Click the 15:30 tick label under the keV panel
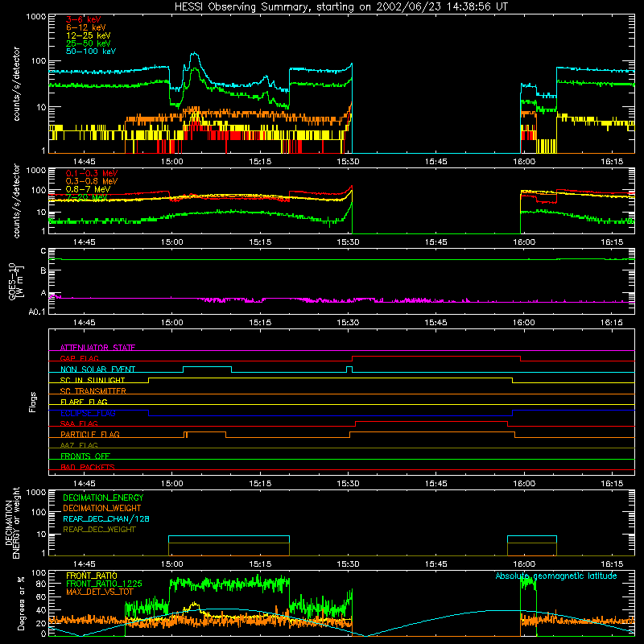Image resolution: width=644 pixels, height=644 pixels. (x=348, y=162)
